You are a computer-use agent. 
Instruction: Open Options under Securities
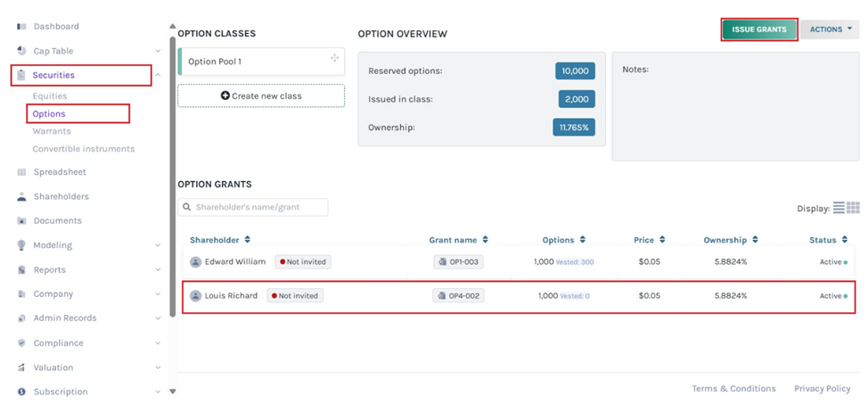pyautogui.click(x=49, y=113)
